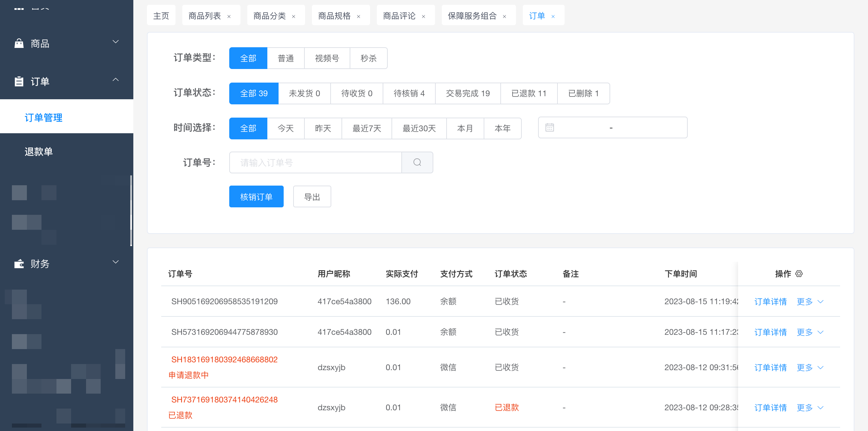Open 更多 dropdown for order SH183169180392468668802
The height and width of the screenshot is (431, 868).
pos(810,367)
